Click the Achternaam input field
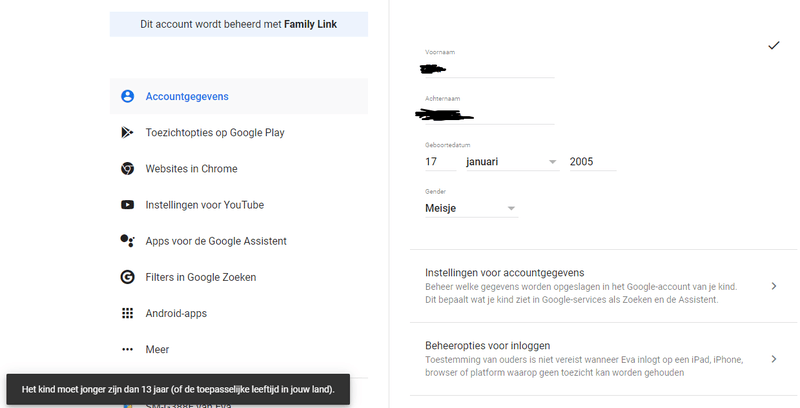 coord(489,115)
